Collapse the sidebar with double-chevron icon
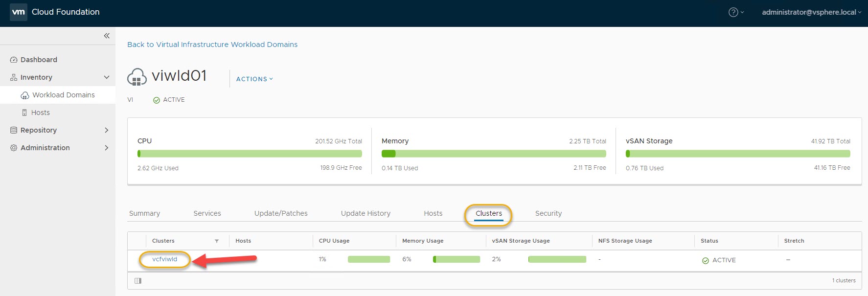The image size is (868, 296). coord(107,36)
